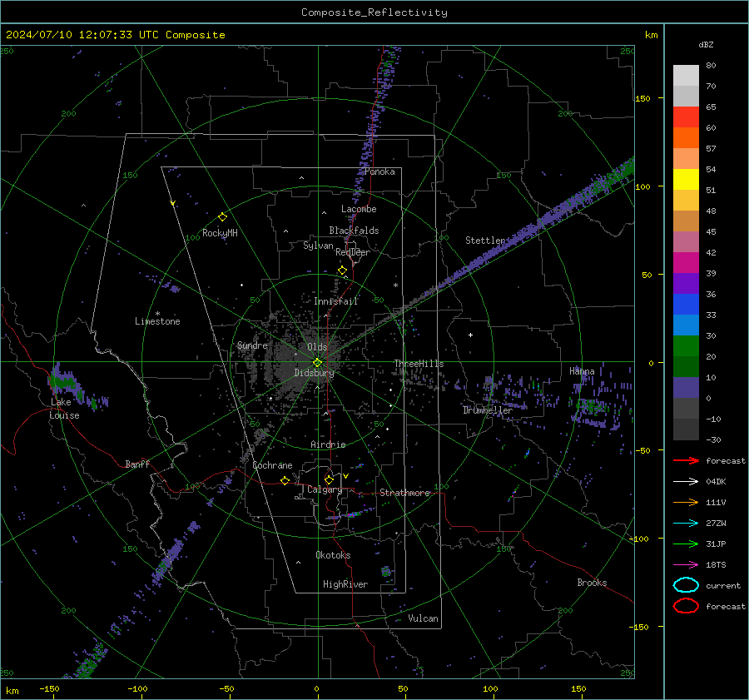The image size is (749, 700).
Task: Click the red forecast ellipse icon
Action: (686, 606)
